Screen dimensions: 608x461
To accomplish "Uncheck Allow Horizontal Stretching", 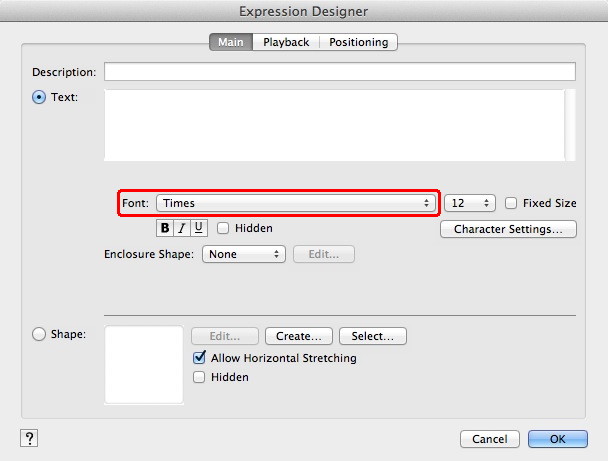I will click(x=198, y=357).
